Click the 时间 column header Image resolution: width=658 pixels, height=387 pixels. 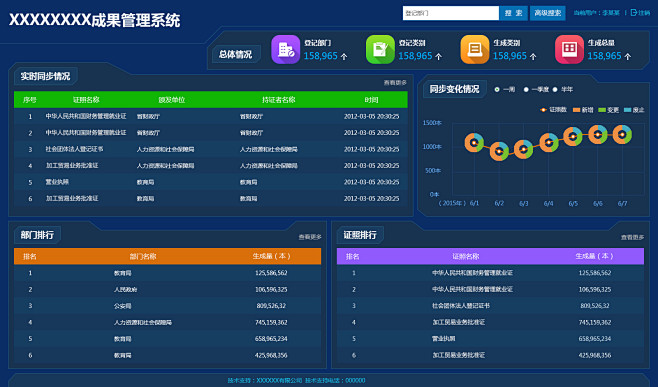click(371, 100)
